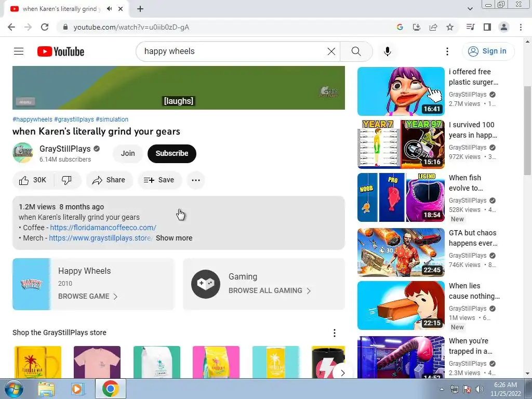Open File Explorer from taskbar
Image resolution: width=532 pixels, height=399 pixels.
46,389
